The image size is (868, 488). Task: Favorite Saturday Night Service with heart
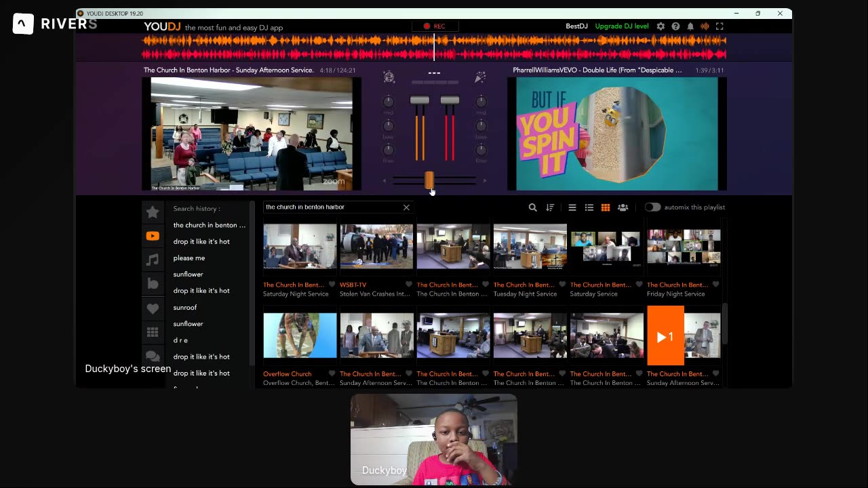332,285
